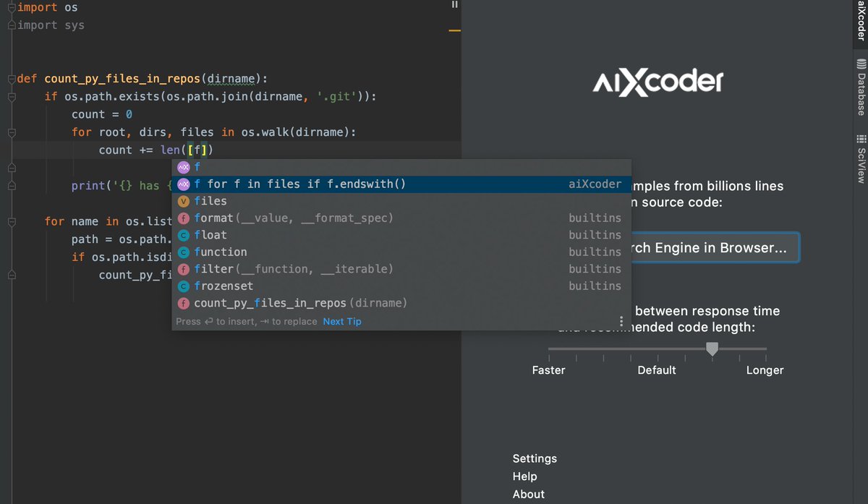Screen dimensions: 868x504
Task: Choose 'f for f in files if f.endswith()' completion
Action: tap(401, 184)
